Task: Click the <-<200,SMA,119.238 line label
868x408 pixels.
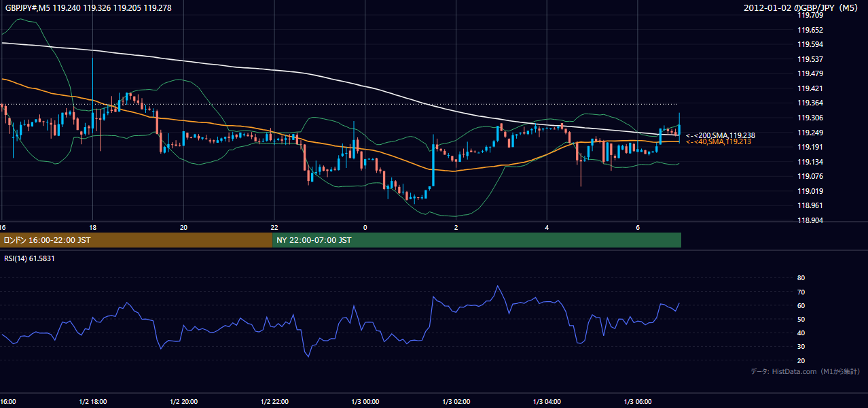Action: pos(720,135)
